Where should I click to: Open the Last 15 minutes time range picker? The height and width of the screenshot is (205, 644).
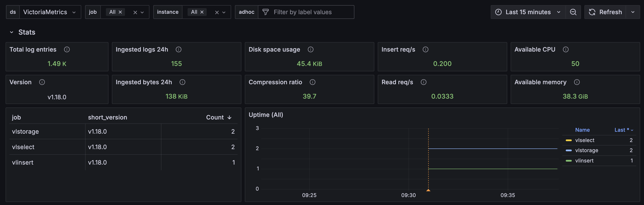(x=528, y=12)
